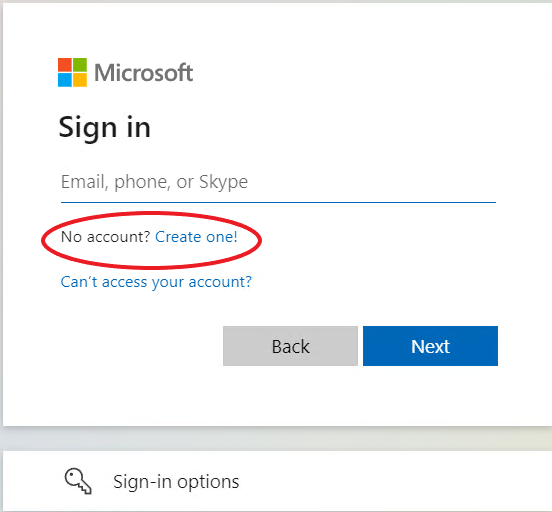Image resolution: width=552 pixels, height=512 pixels.
Task: Click the yellow square in Microsoft logo
Action: (x=80, y=80)
